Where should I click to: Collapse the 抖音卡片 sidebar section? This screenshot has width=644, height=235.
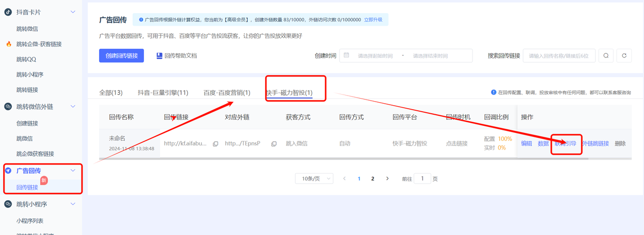[x=73, y=12]
